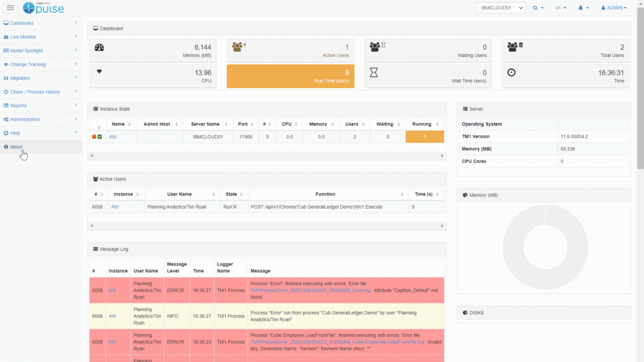
Task: Click the hamburger menu button
Action: coord(10,8)
